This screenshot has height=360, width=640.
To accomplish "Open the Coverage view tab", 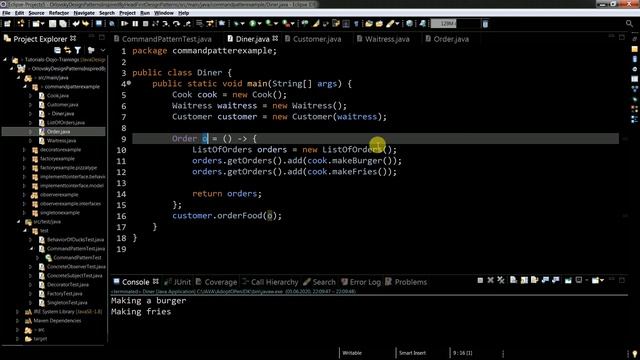I will [x=216, y=282].
